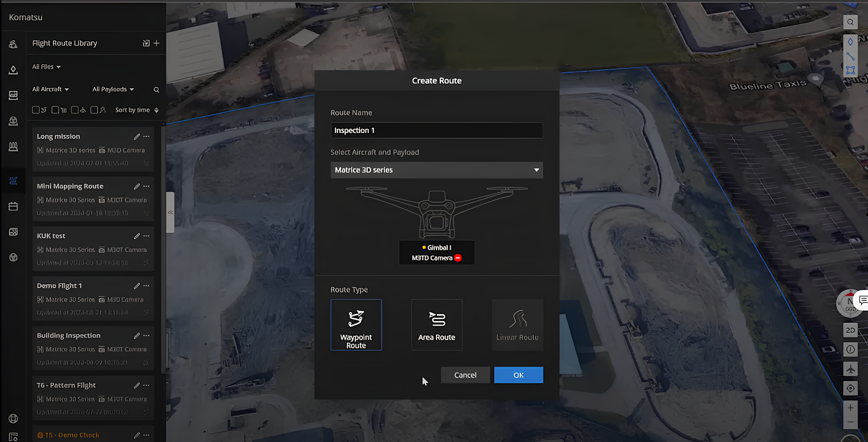Open the All Payloads filter dropdown
The height and width of the screenshot is (442, 868).
coord(113,90)
